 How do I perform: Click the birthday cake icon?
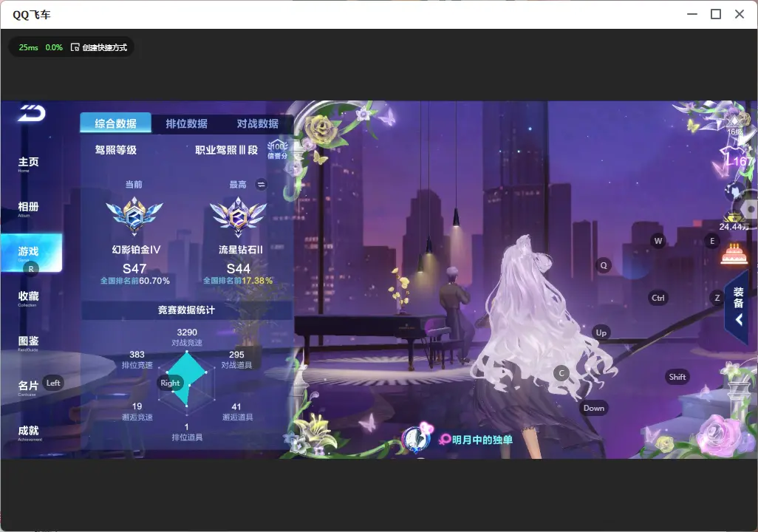[734, 253]
